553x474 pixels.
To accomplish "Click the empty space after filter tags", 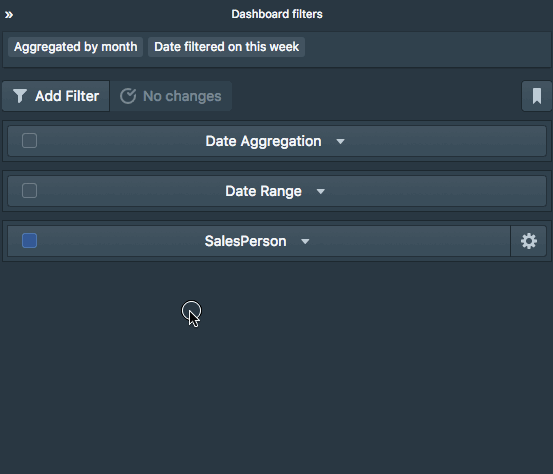I will (427, 49).
